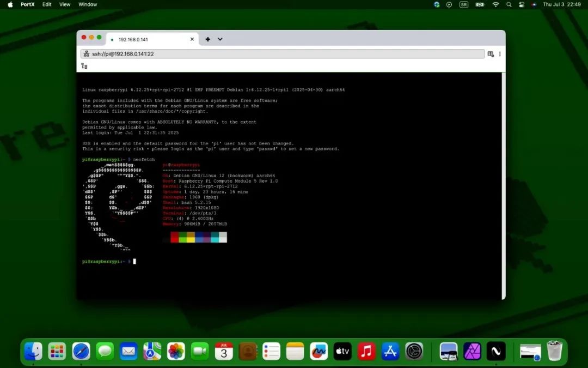Open the battery status menu
This screenshot has width=588, height=368.
click(480, 4)
